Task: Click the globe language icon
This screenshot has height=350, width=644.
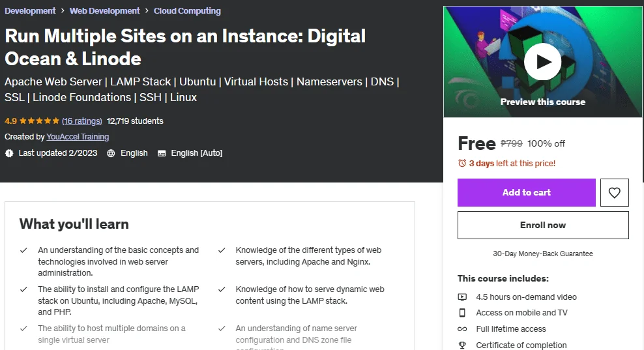Action: tap(111, 153)
